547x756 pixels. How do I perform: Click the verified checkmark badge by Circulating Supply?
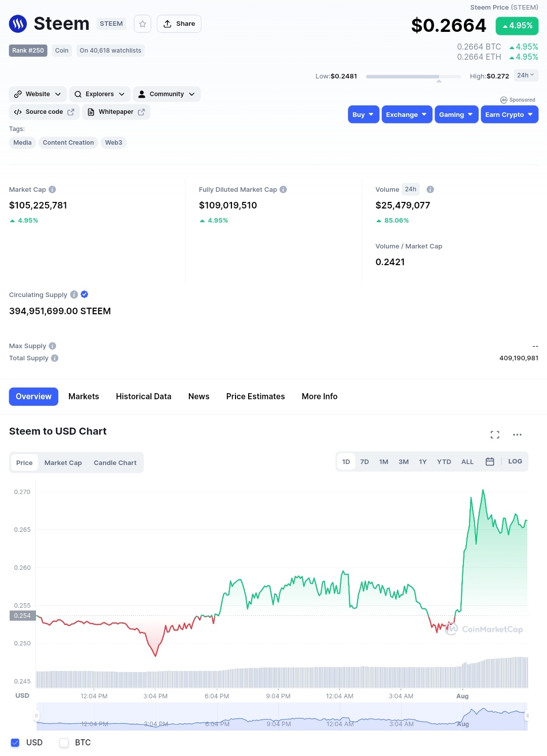[x=85, y=295]
